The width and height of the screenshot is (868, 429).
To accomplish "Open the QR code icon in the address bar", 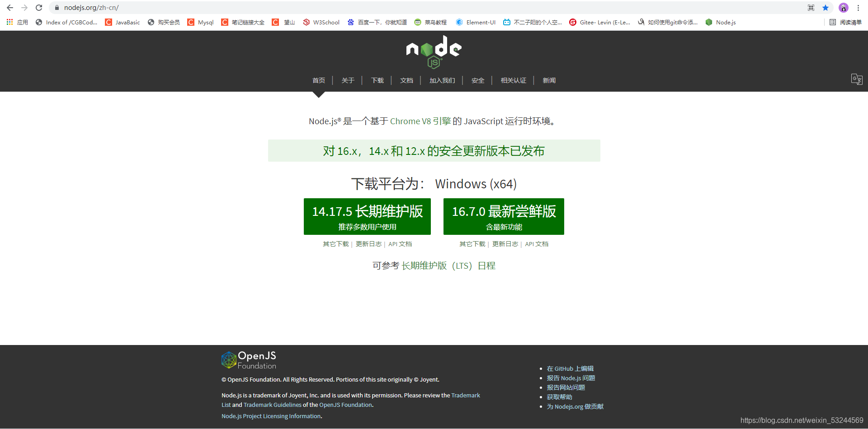I will (x=811, y=8).
